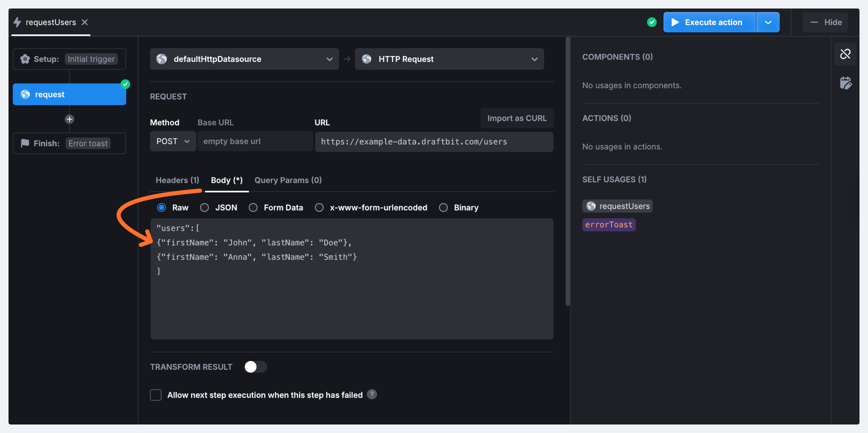Switch to the Headers (1) tab

[177, 180]
